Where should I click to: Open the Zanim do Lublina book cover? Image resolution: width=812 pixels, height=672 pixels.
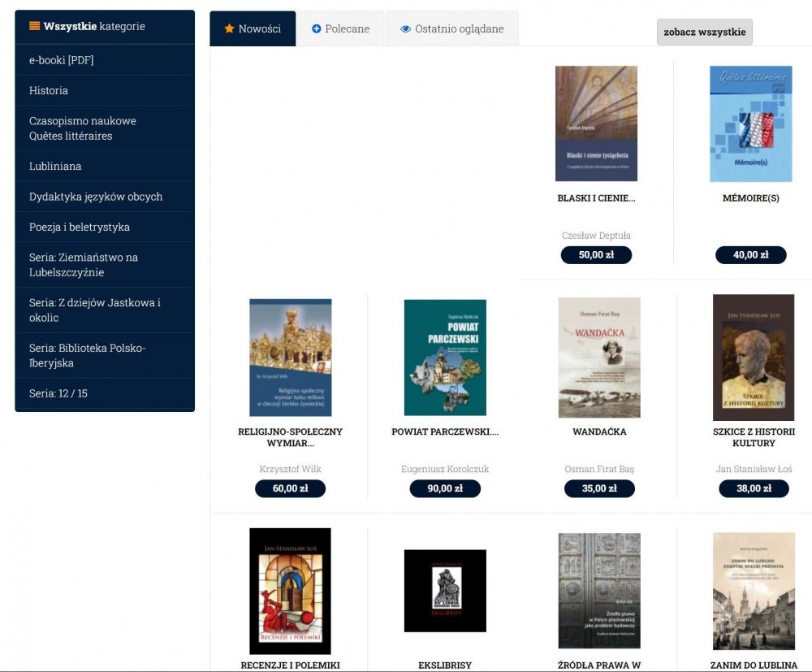754,592
